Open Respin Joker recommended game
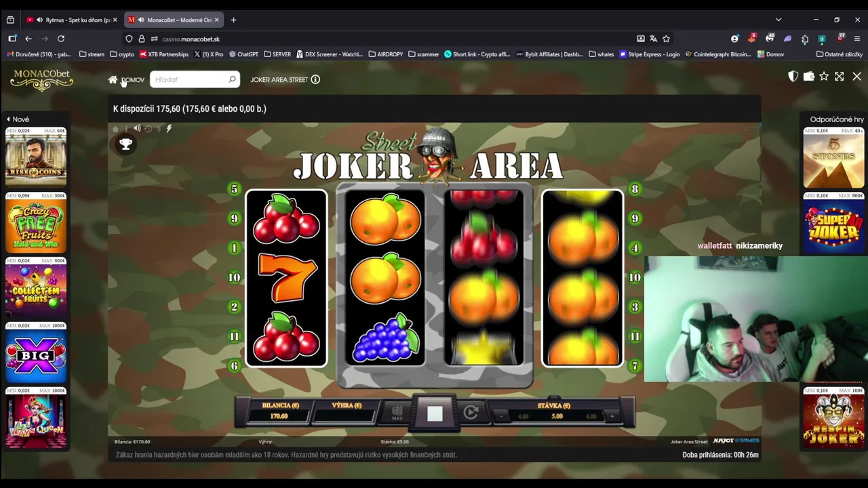Image resolution: width=868 pixels, height=488 pixels. [833, 418]
